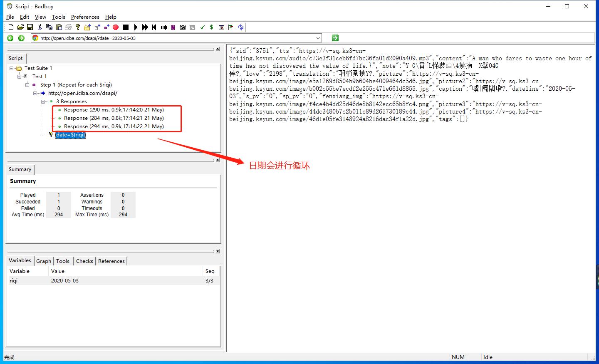Step through with single-step arrow icon
599x364 pixels.
click(164, 27)
